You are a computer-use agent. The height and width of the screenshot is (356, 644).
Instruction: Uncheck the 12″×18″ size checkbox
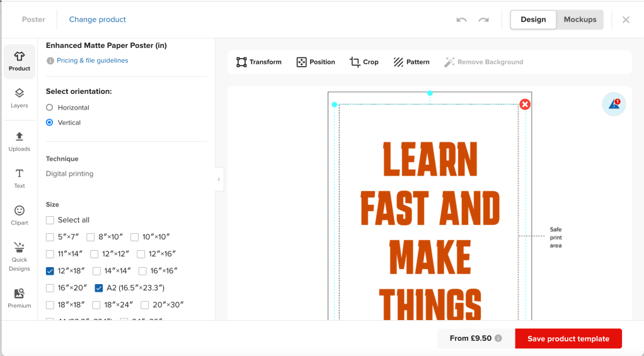click(x=50, y=271)
